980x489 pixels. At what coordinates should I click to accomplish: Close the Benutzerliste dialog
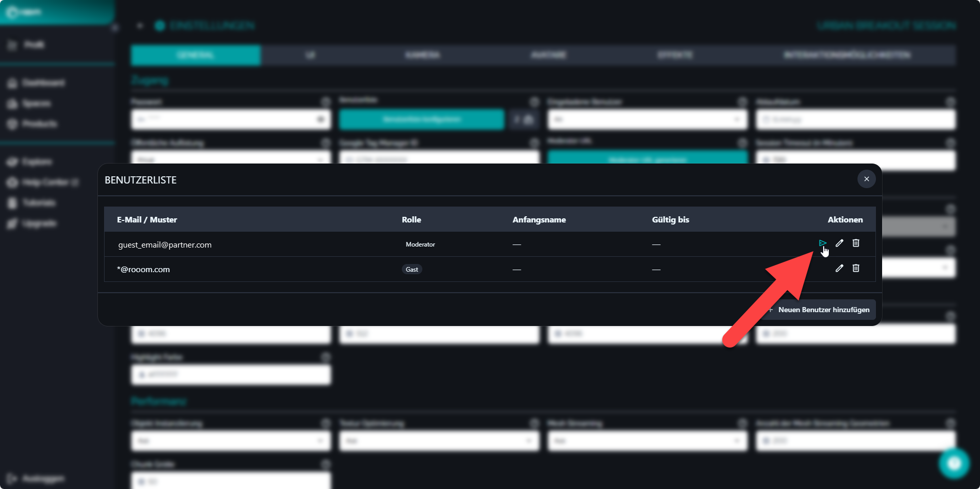click(x=866, y=179)
